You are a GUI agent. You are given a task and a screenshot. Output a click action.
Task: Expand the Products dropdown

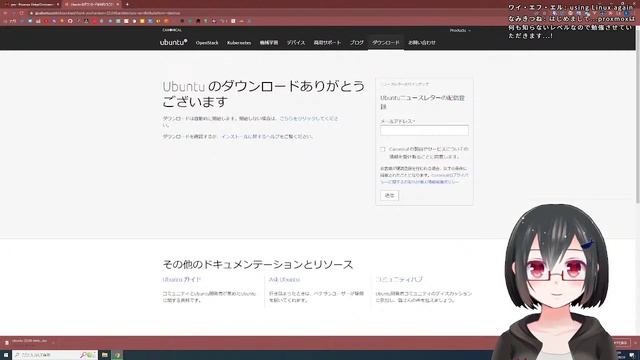tap(460, 31)
